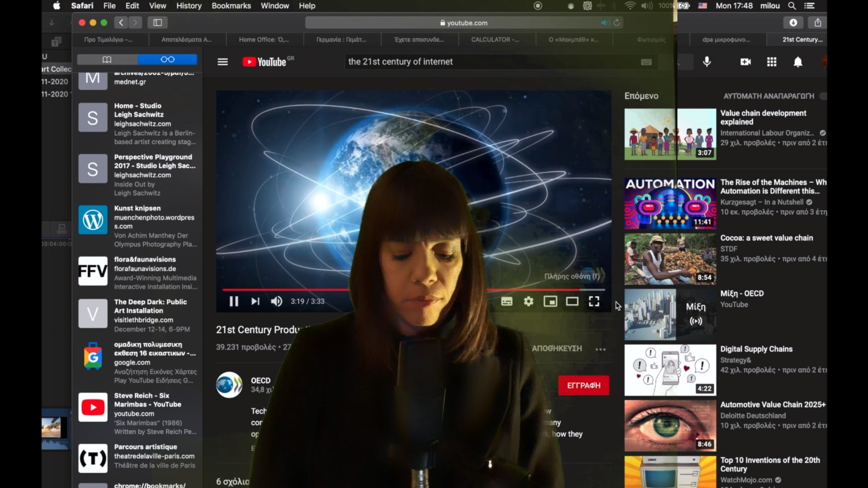Open the YouTube hamburger guide menu
868x488 pixels.
coord(222,62)
